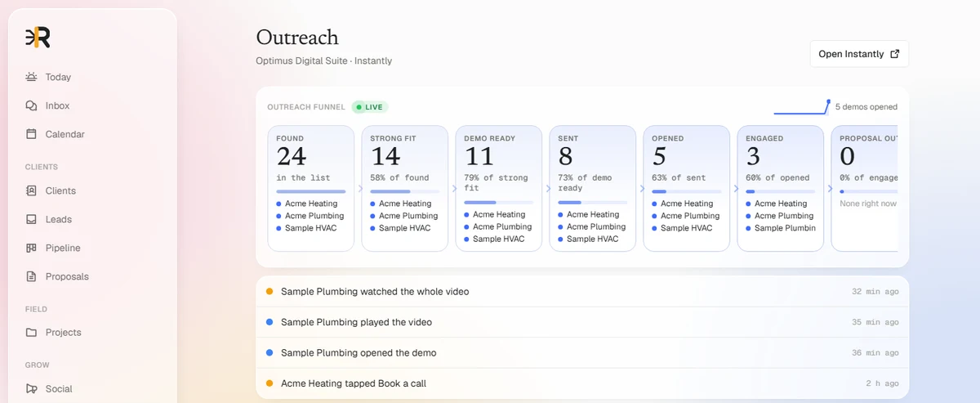
Task: Click the contact book icon beside Clients
Action: pos(31,190)
